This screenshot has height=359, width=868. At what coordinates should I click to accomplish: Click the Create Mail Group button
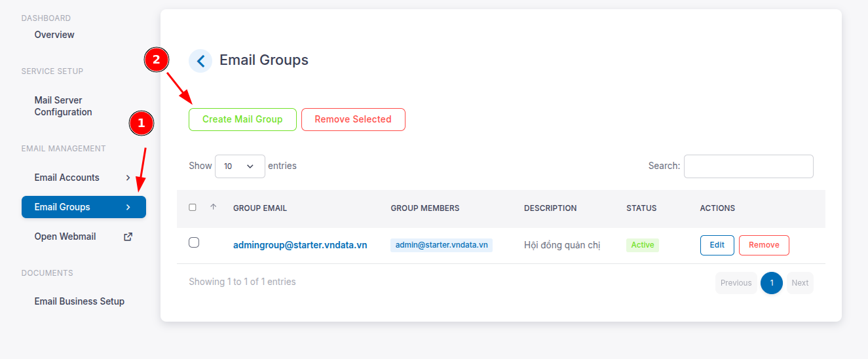[x=242, y=119]
